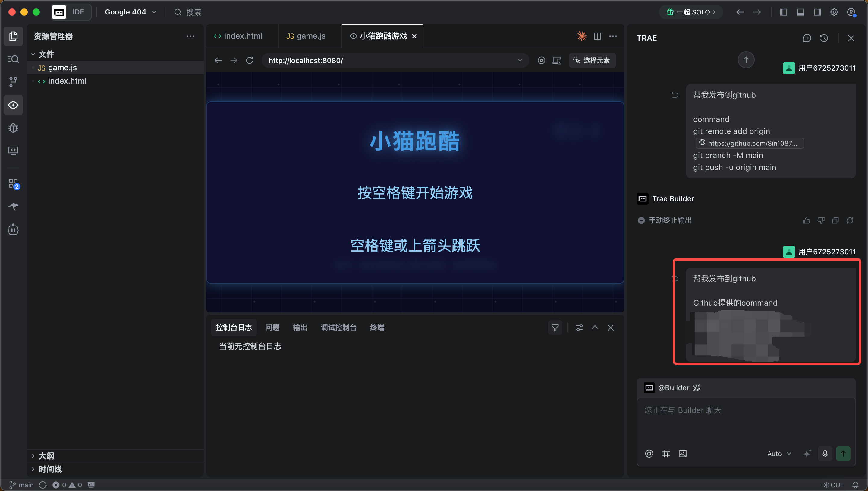Viewport: 868px width, 491px height.
Task: Split the editor with the split icon
Action: point(597,36)
